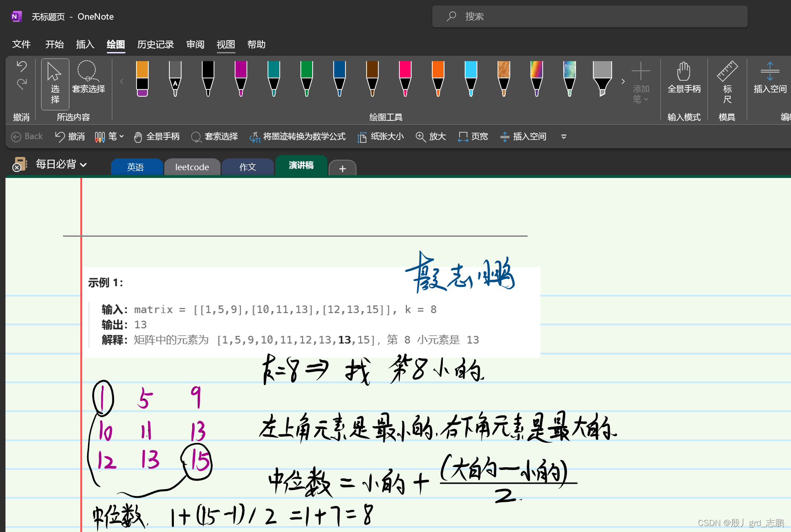This screenshot has width=791, height=532.
Task: Switch to the 绘图 tab
Action: point(116,44)
